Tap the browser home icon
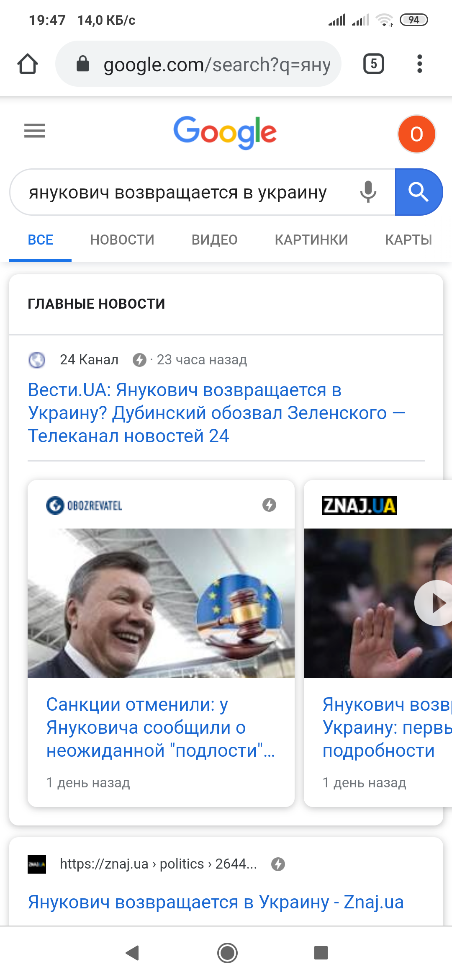 [x=28, y=64]
